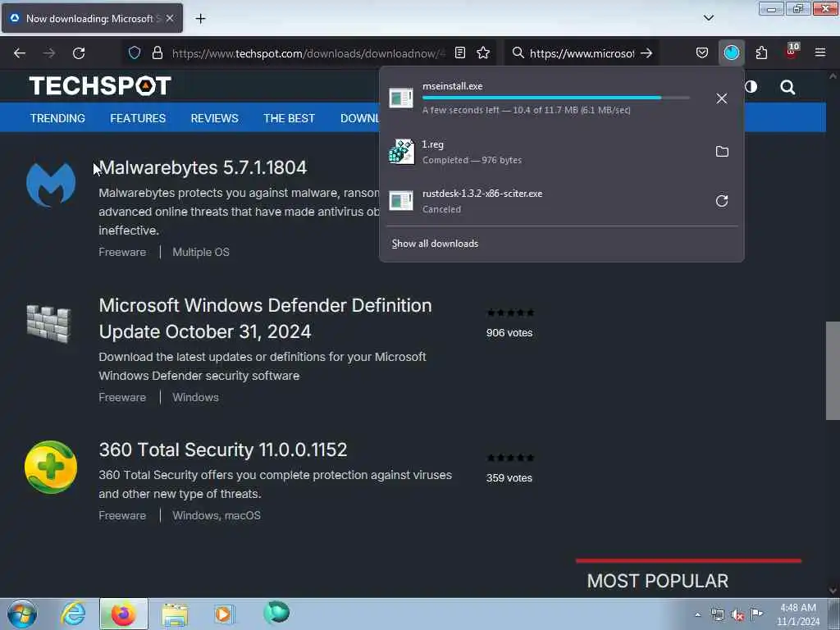Toggle reader view icon in address bar

click(x=459, y=53)
